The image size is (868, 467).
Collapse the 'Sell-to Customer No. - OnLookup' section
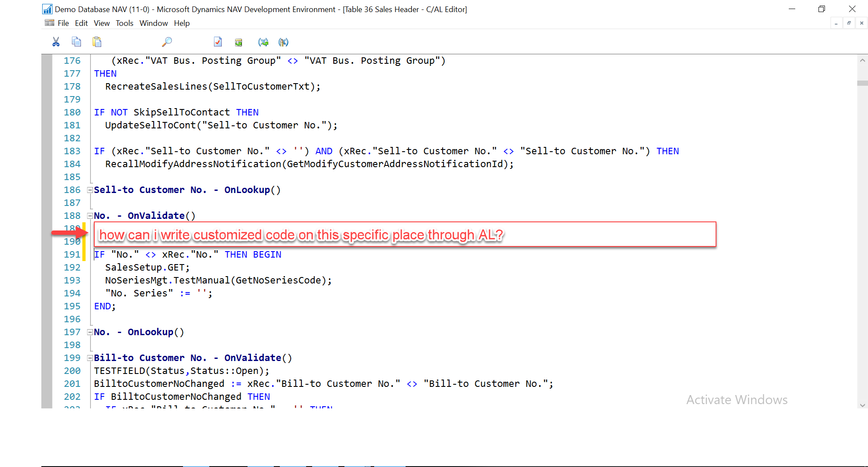tap(90, 190)
